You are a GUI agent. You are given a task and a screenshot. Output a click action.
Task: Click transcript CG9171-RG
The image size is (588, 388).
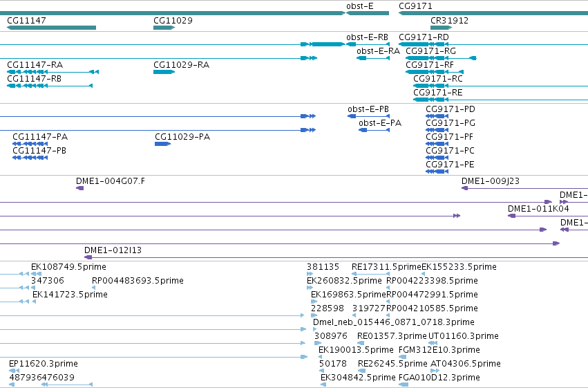point(441,58)
